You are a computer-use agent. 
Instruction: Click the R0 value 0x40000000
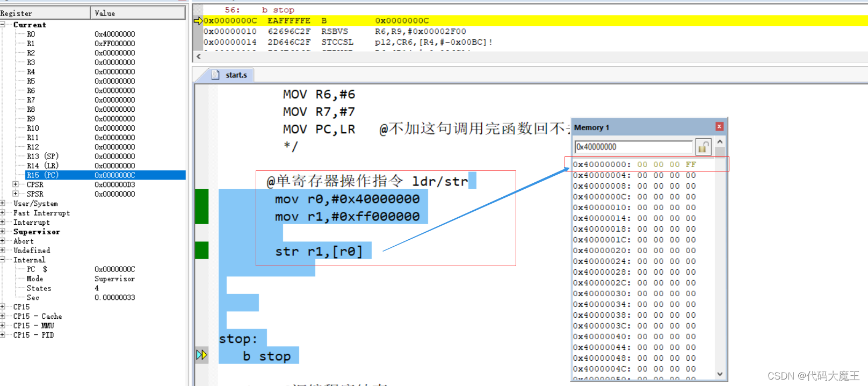coord(115,34)
